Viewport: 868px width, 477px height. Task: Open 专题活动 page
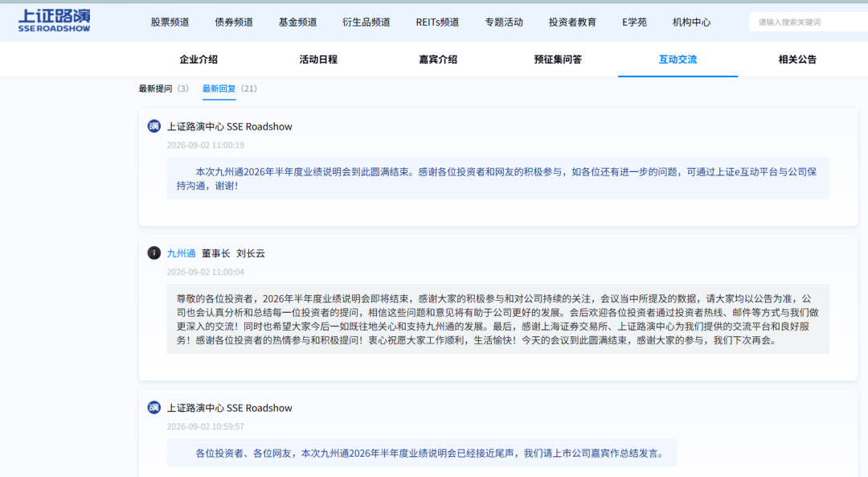[x=504, y=23]
